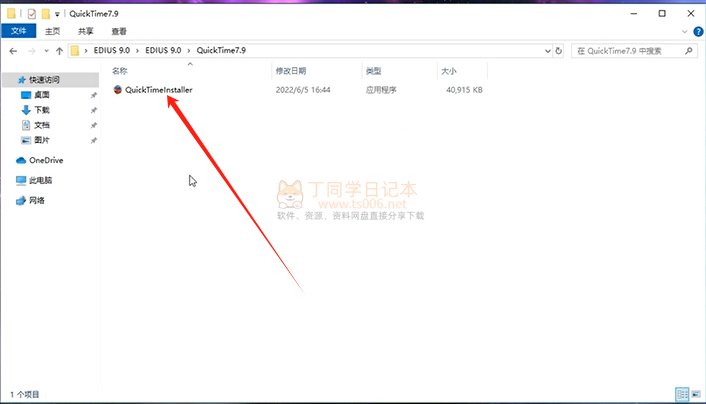Sort by 大小 column header
The image size is (706, 404).
(x=448, y=71)
